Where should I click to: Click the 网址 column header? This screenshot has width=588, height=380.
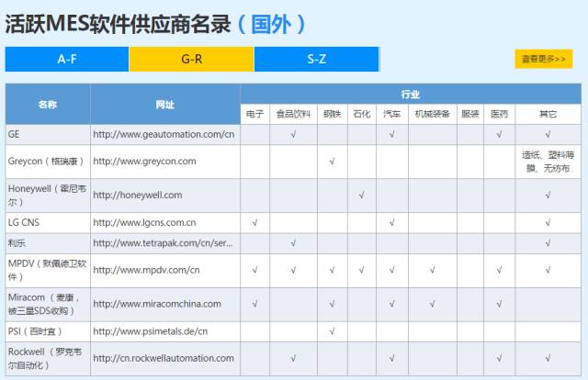[164, 105]
